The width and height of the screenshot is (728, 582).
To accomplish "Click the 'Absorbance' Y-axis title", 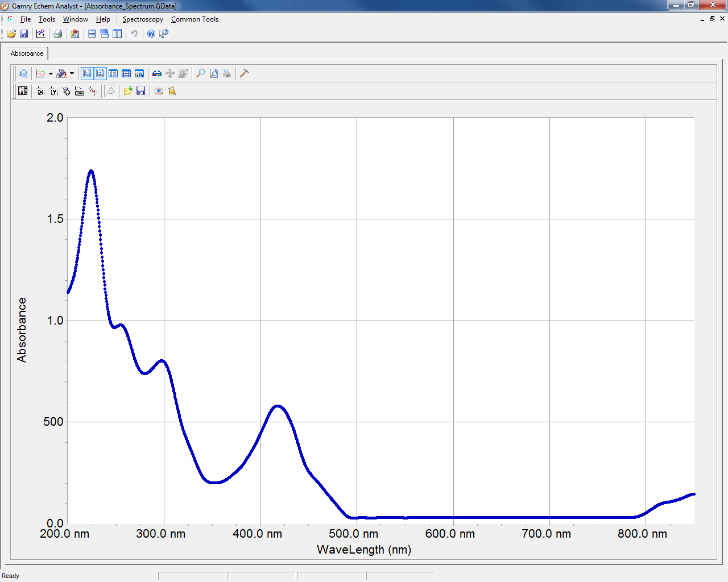I will (x=22, y=330).
